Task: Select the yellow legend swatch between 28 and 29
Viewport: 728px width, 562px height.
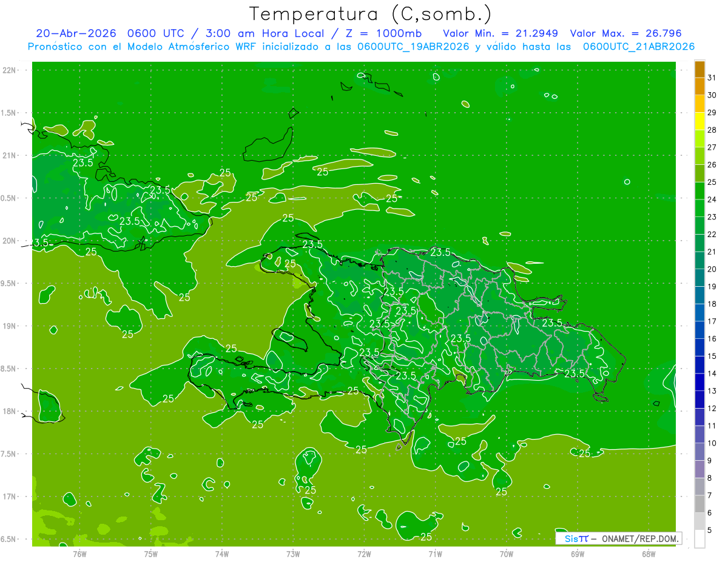Action: [699, 121]
